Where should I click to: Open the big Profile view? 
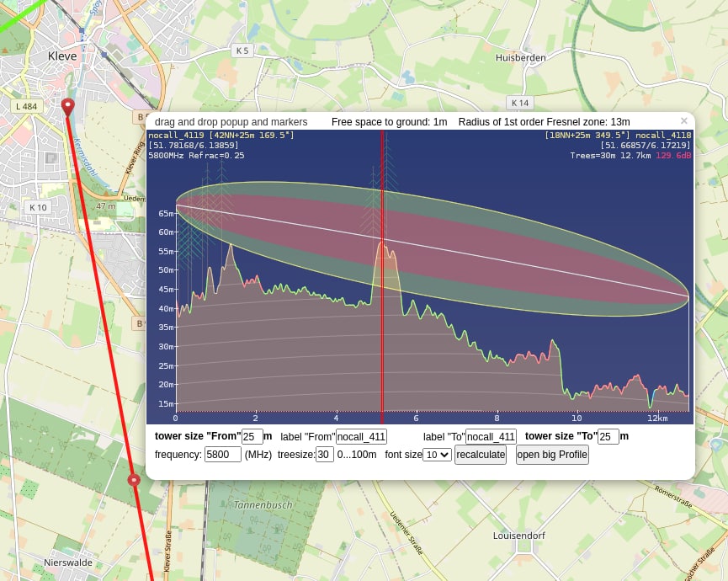(552, 455)
